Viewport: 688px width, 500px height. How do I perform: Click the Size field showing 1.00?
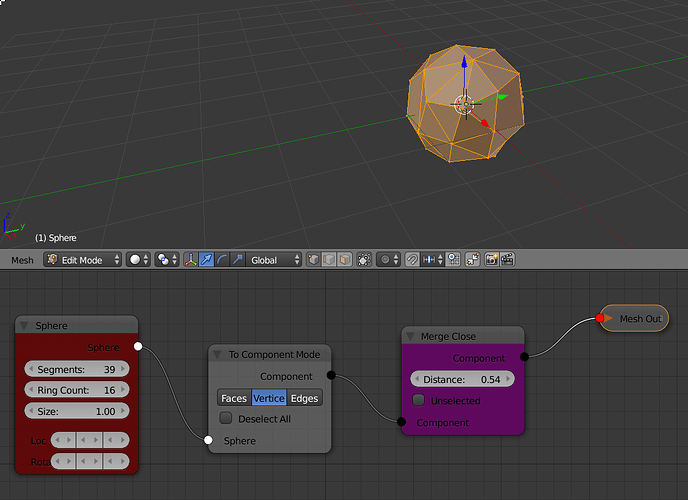coord(77,411)
